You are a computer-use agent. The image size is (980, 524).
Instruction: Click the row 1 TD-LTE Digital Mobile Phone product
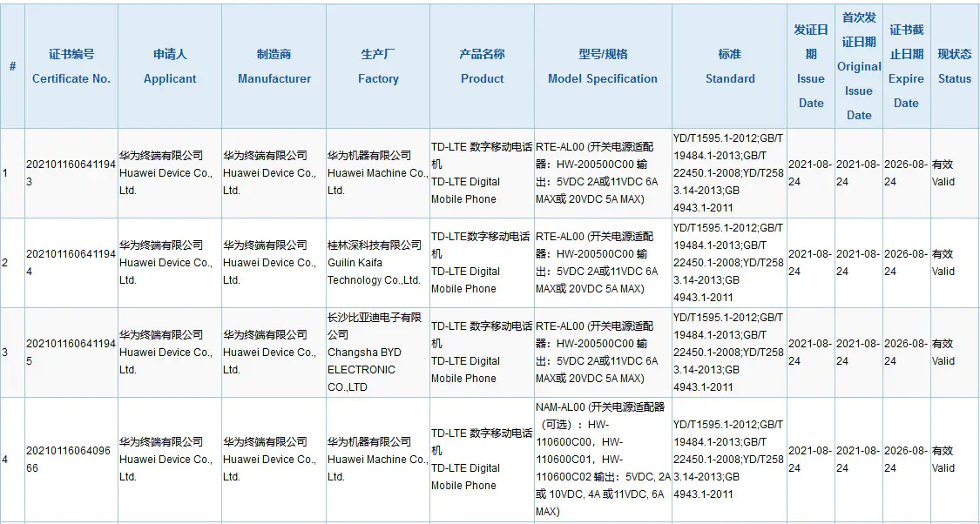pyautogui.click(x=482, y=173)
